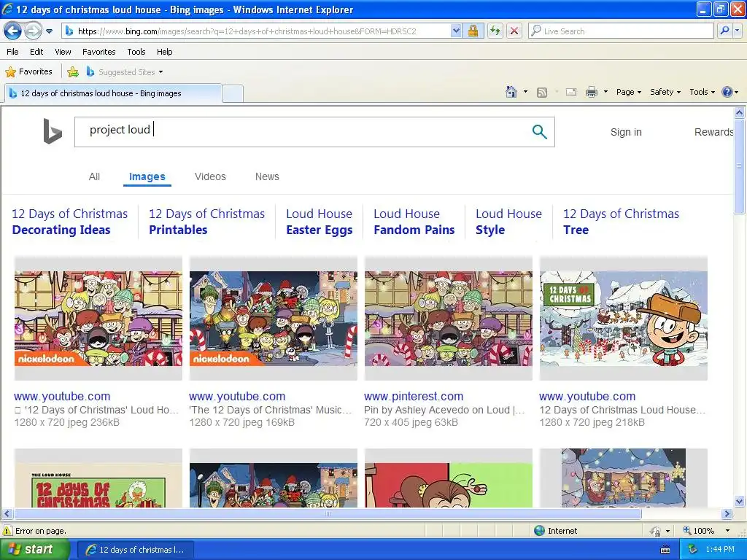Image resolution: width=747 pixels, height=560 pixels.
Task: Click the vertical scrollbar up arrow
Action: [740, 113]
